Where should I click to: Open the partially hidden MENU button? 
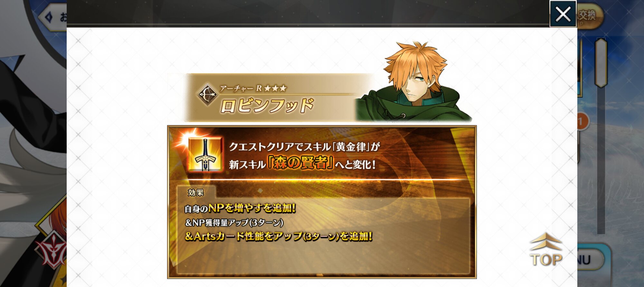[590, 259]
